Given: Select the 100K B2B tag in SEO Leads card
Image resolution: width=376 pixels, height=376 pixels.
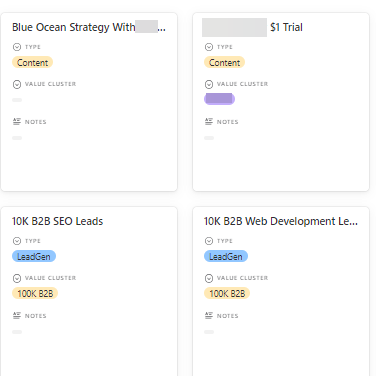Looking at the screenshot, I should pos(35,293).
